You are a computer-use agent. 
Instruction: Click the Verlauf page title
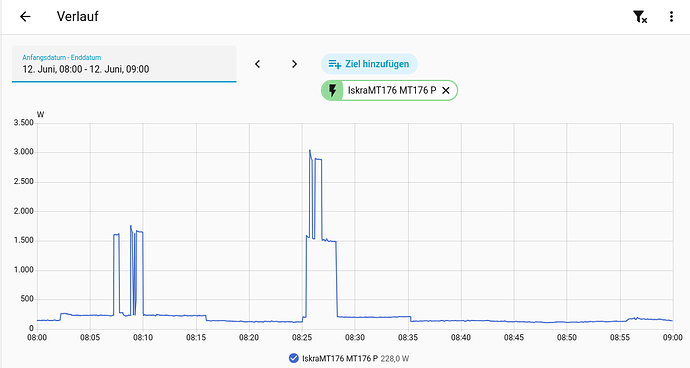(x=77, y=17)
